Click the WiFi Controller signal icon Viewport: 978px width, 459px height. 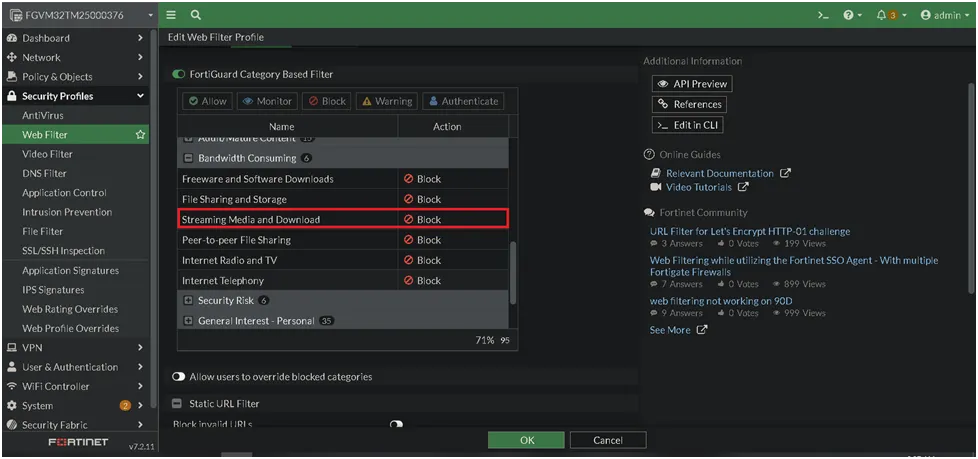pos(11,387)
